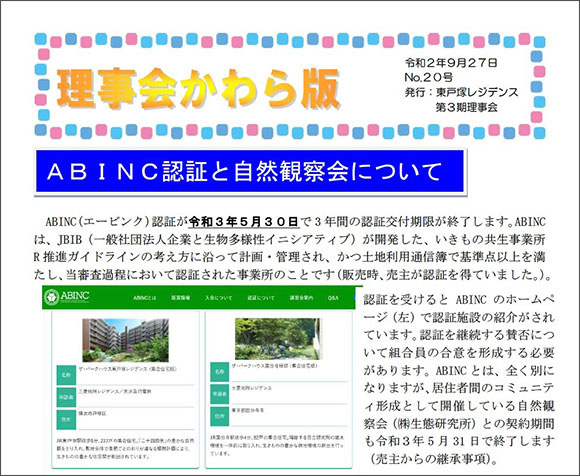
Task: Click the 名称 label in the left card
Action: pos(66,375)
